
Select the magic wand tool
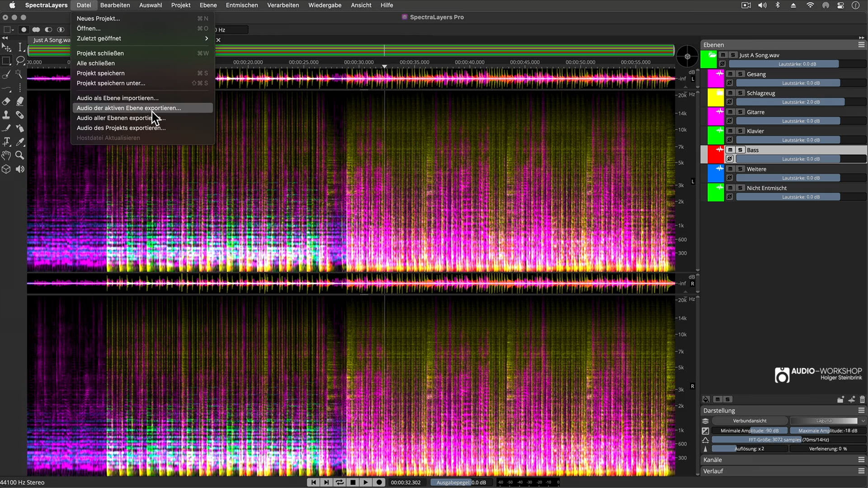tap(19, 74)
